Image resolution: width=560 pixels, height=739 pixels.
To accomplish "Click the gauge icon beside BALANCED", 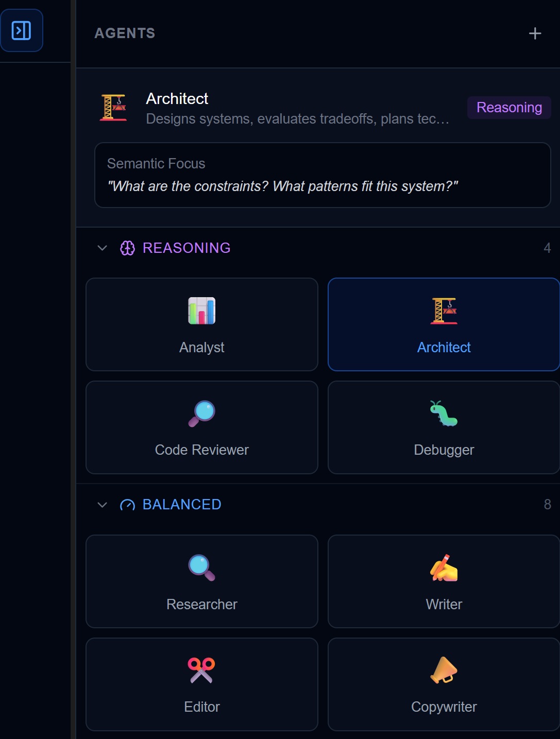I will [127, 505].
